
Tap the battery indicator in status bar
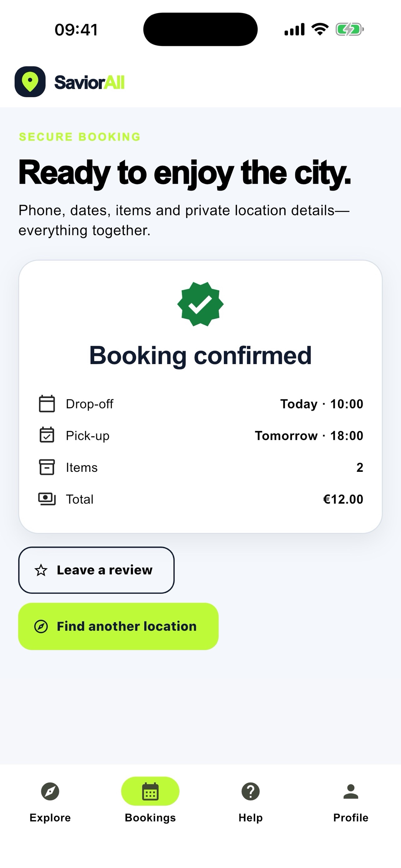pyautogui.click(x=349, y=29)
